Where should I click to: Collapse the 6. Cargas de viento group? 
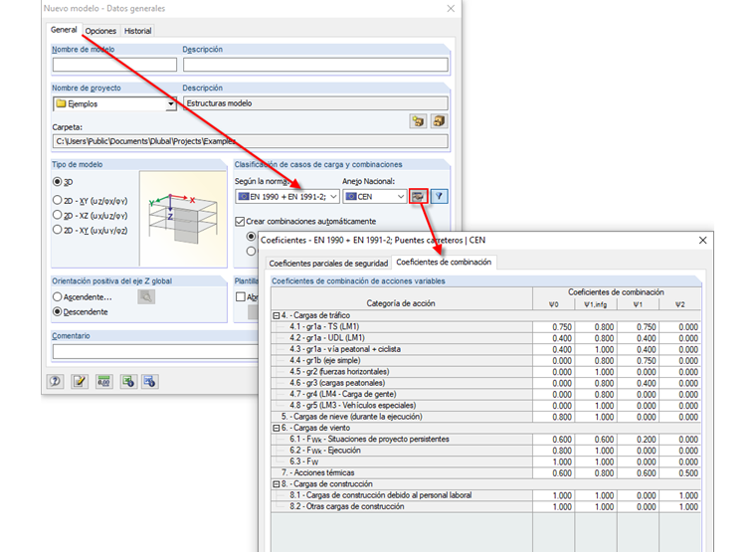click(x=277, y=428)
